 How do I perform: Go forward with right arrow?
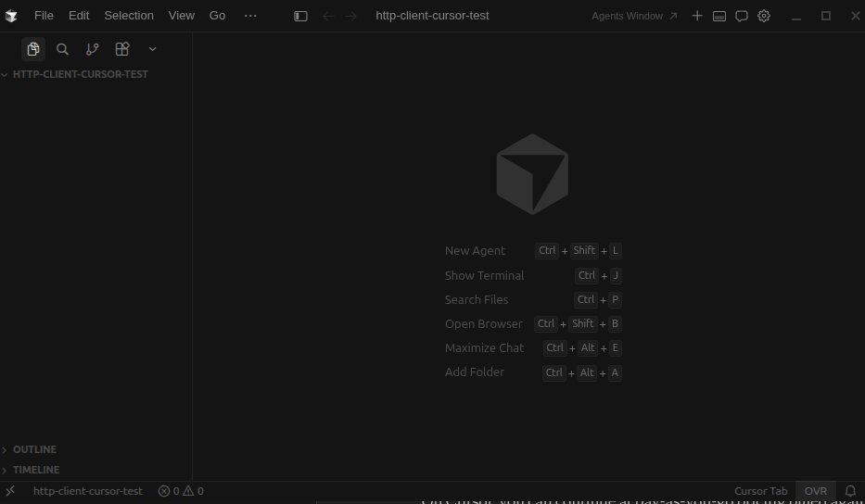click(350, 16)
